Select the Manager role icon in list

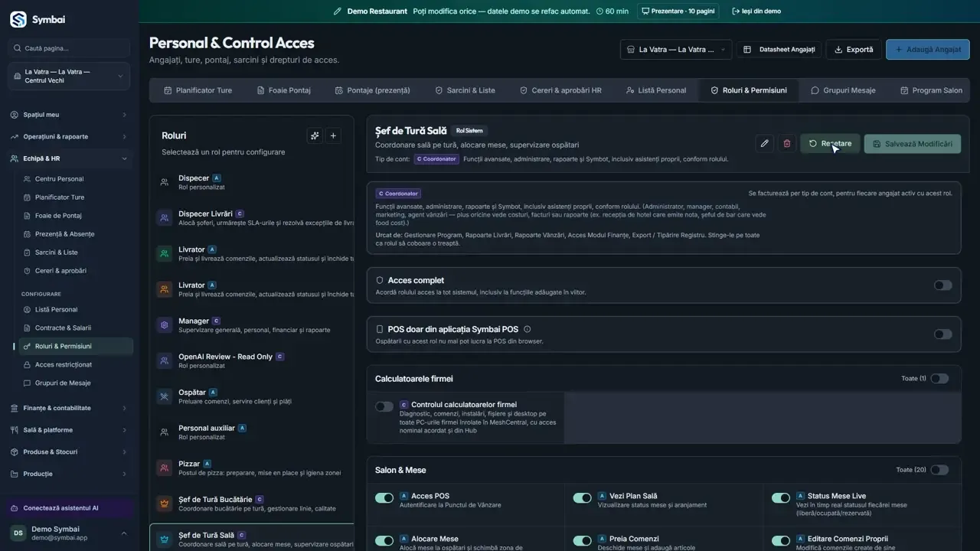pos(164,325)
